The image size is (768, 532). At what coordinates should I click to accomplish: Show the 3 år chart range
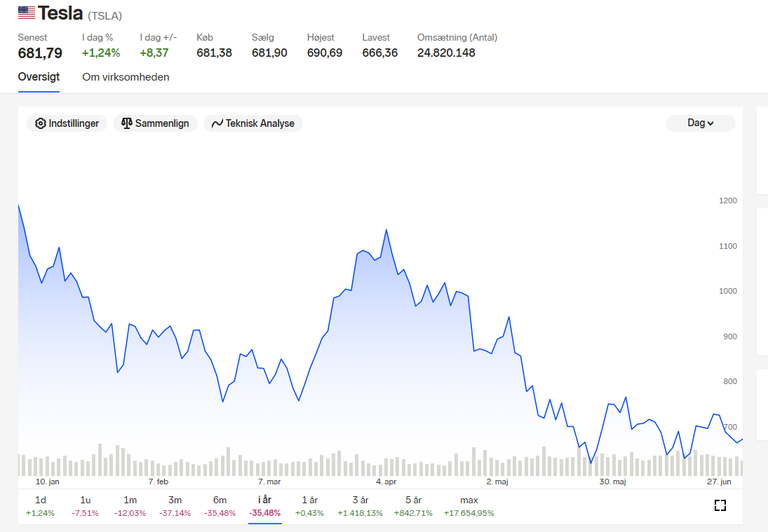pyautogui.click(x=360, y=506)
